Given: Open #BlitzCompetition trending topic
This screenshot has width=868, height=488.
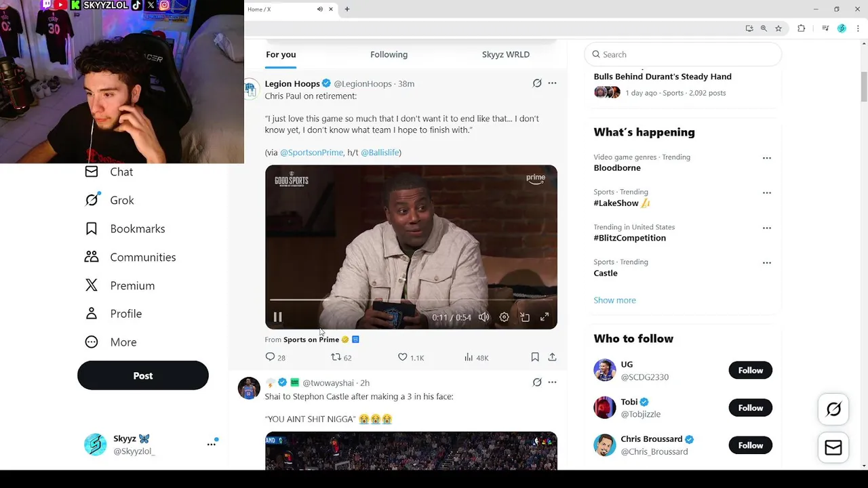Looking at the screenshot, I should click(x=630, y=238).
